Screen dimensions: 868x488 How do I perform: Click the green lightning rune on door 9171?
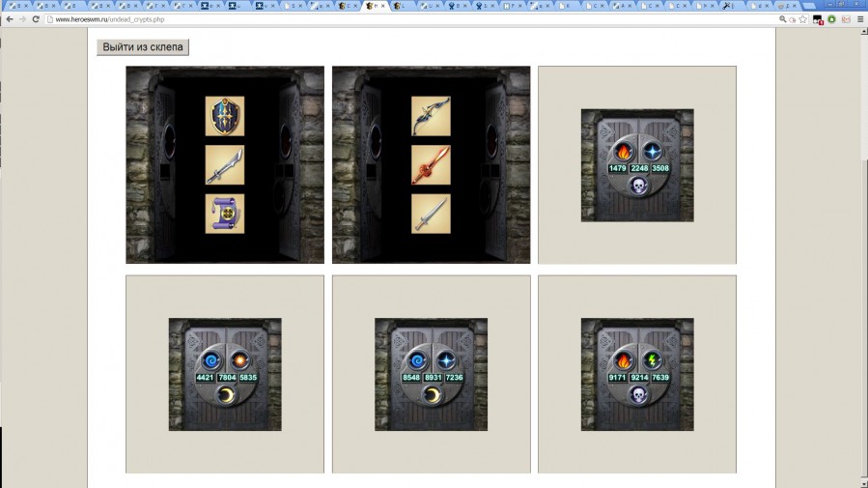click(x=652, y=360)
